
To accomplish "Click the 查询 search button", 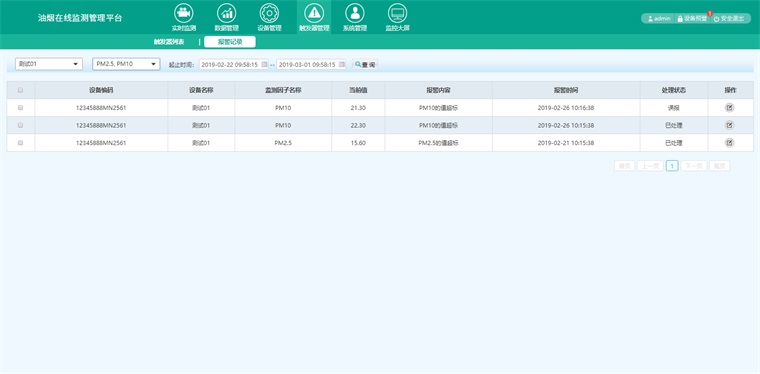I will (x=365, y=64).
